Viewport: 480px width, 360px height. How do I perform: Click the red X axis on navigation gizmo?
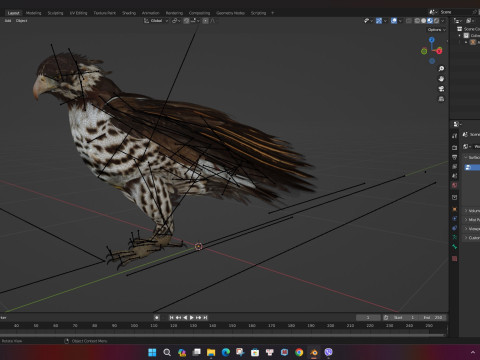(439, 51)
